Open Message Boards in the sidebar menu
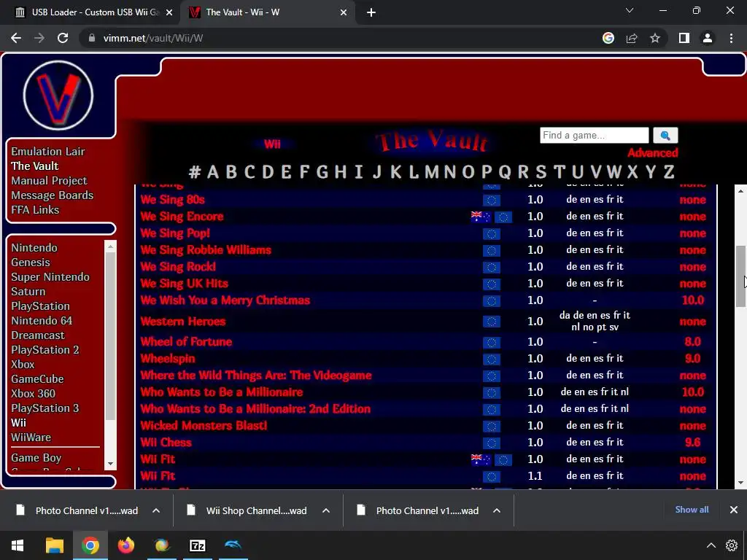747x560 pixels. [x=53, y=195]
